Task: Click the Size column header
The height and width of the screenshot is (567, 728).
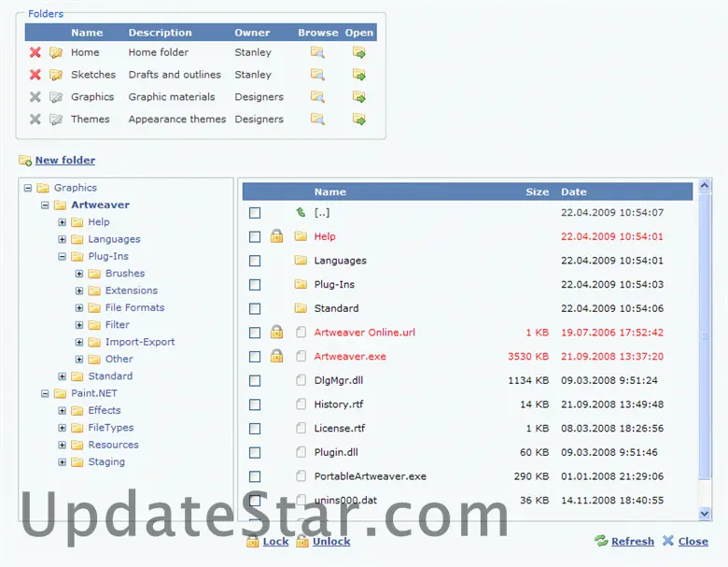Action: click(538, 191)
